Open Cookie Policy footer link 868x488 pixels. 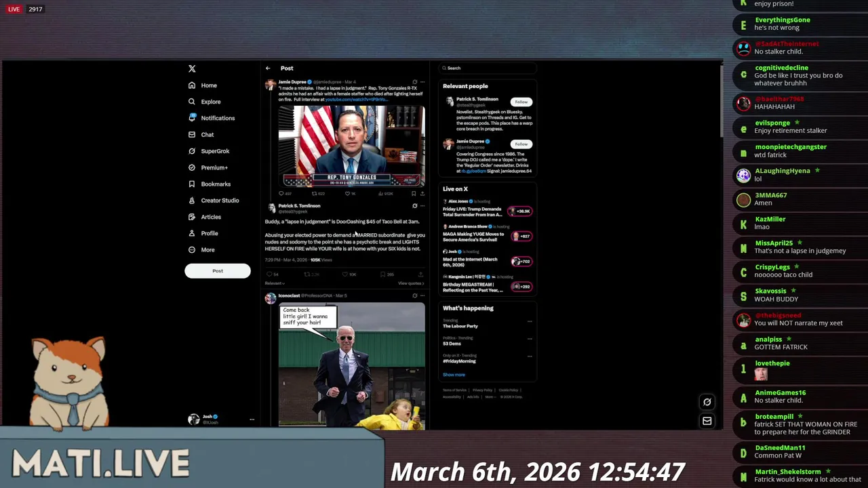[x=509, y=390]
